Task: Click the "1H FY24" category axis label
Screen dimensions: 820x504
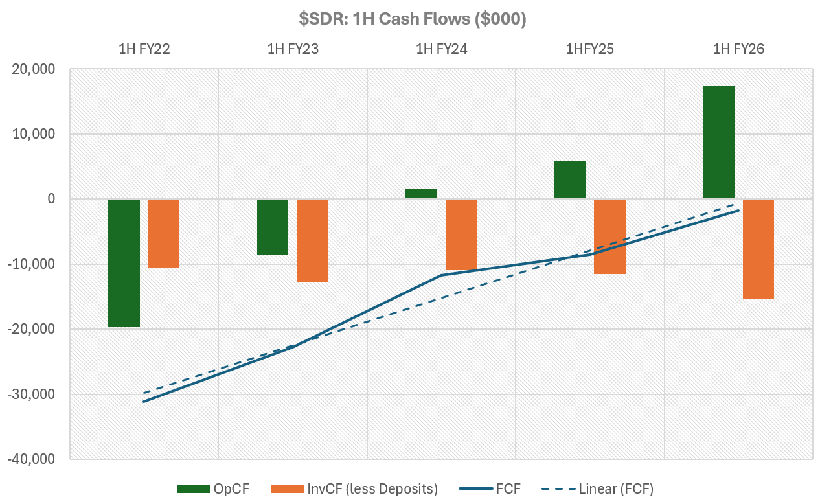Action: tap(441, 49)
